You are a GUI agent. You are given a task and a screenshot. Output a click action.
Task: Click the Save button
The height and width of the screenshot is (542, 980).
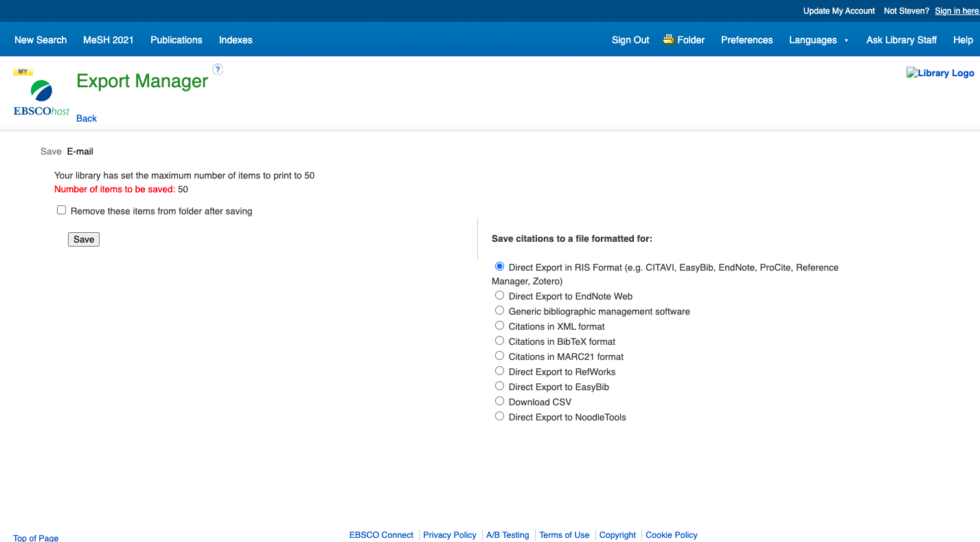coord(84,239)
